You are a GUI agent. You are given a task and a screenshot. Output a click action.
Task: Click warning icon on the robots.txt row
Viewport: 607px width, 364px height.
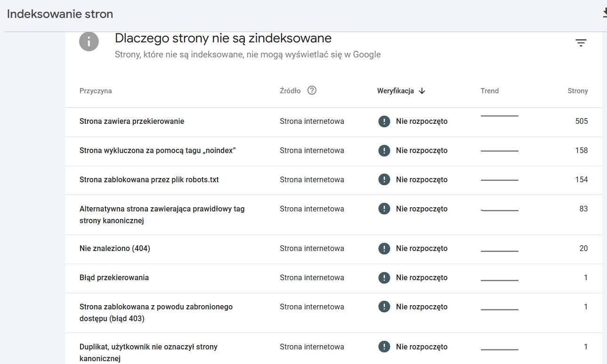[384, 179]
